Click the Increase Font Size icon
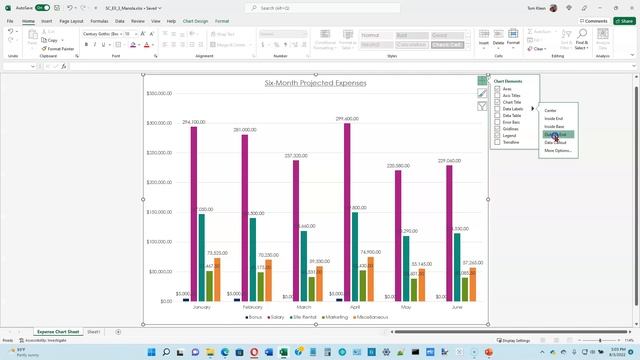Screen dimensions: 640x360 click(143, 34)
